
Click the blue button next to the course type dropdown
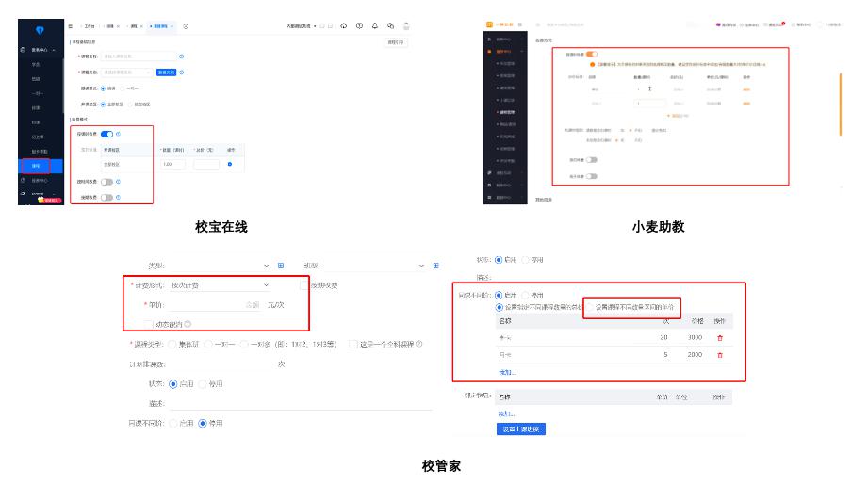pyautogui.click(x=166, y=73)
